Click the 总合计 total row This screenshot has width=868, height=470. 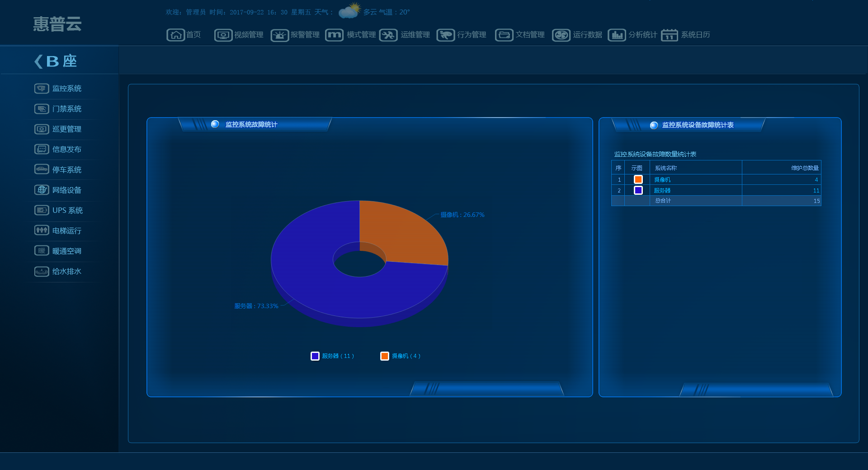pos(716,201)
